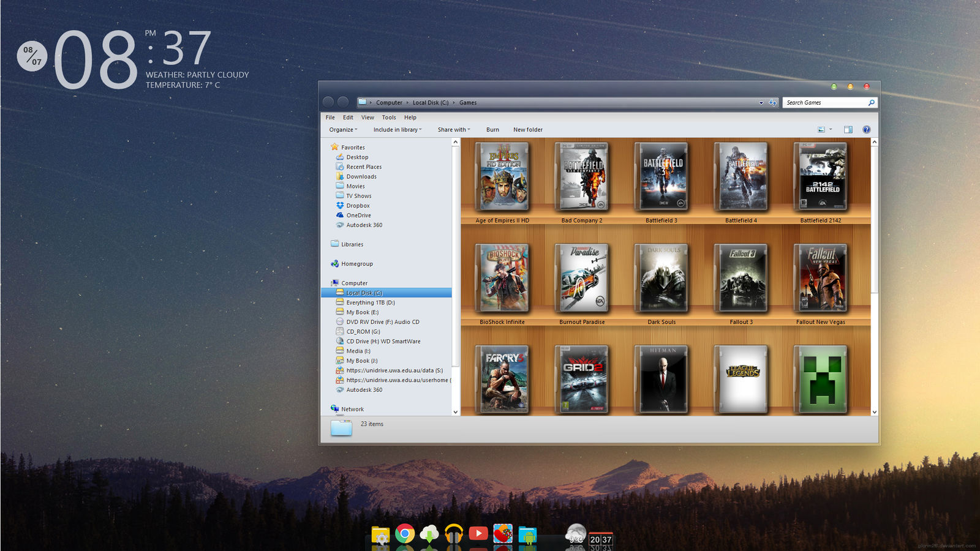The height and width of the screenshot is (551, 980).
Task: Click the navigation pane scroll up arrow
Action: (455, 142)
